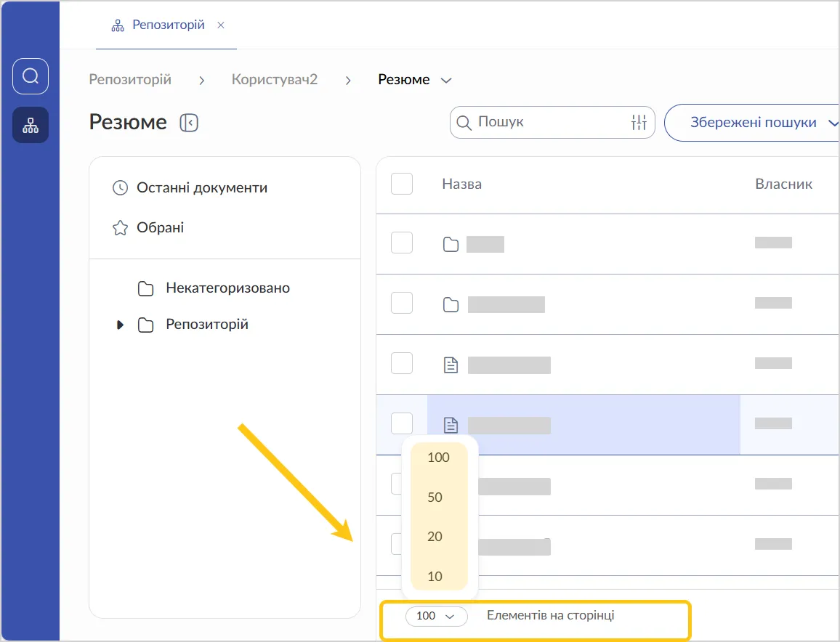This screenshot has height=642, width=840.
Task: Sort by the Назва column header
Action: (x=461, y=184)
